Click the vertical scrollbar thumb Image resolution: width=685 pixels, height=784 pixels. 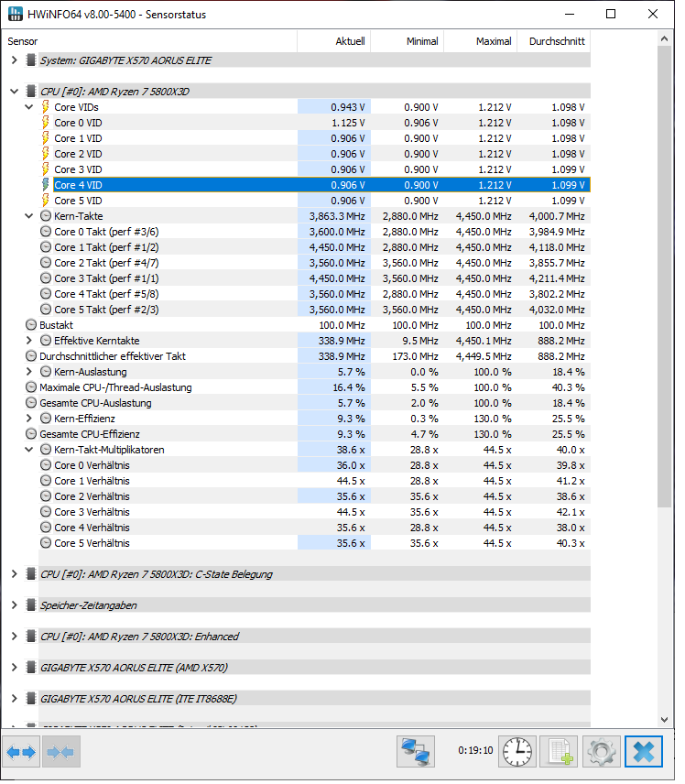click(x=666, y=278)
